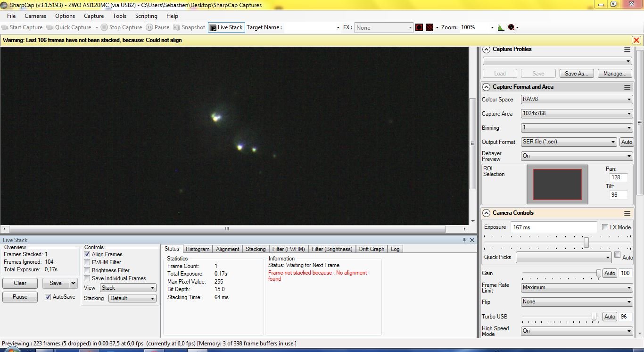Click the SharpCap title bar icon
Image resolution: width=644 pixels, height=352 pixels.
pyautogui.click(x=4, y=5)
